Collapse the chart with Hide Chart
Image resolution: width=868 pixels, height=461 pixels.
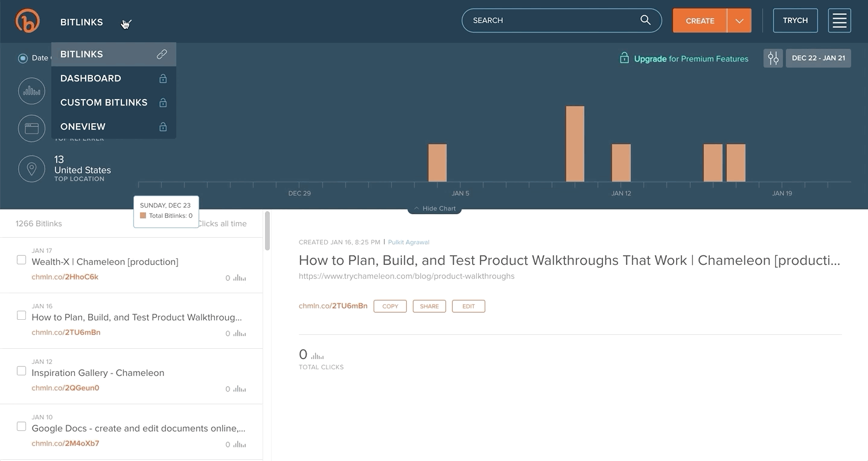click(435, 209)
